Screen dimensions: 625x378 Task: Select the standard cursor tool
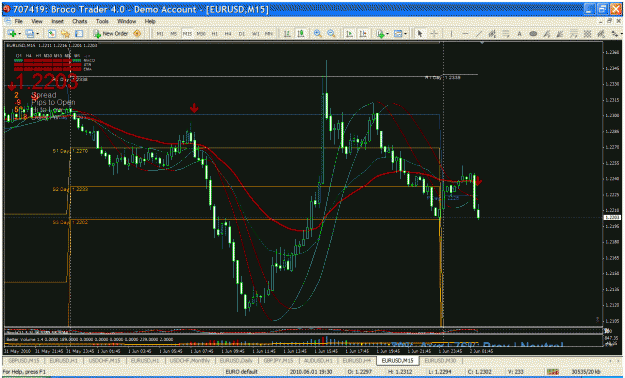click(x=419, y=34)
